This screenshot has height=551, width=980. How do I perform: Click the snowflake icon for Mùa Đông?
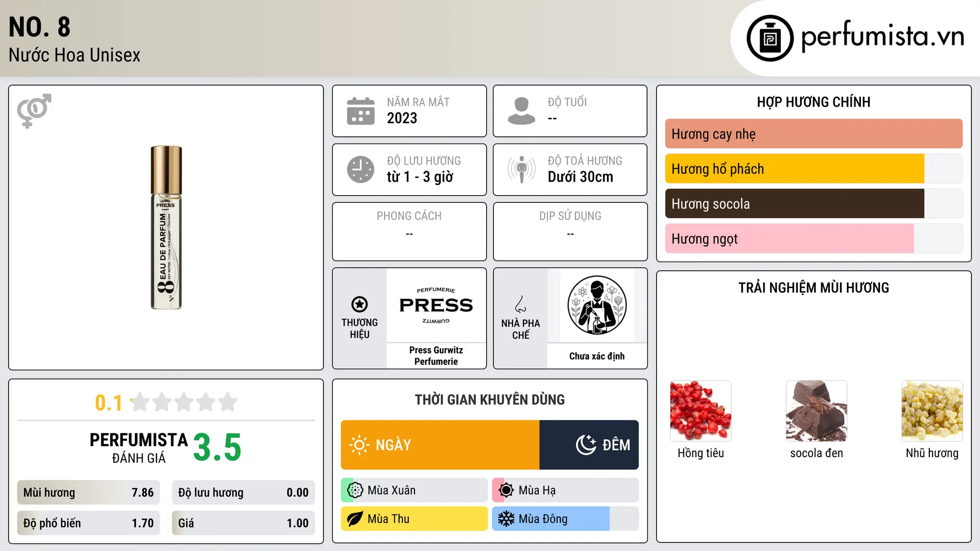pyautogui.click(x=506, y=519)
